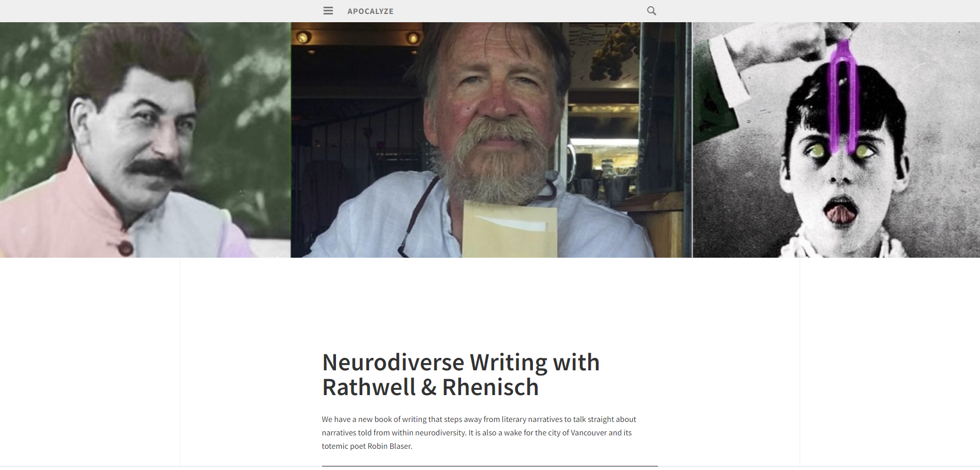Viewport: 980px width, 470px height.
Task: Click the word "neurodiversity" in the paragraph
Action: pyautogui.click(x=440, y=433)
